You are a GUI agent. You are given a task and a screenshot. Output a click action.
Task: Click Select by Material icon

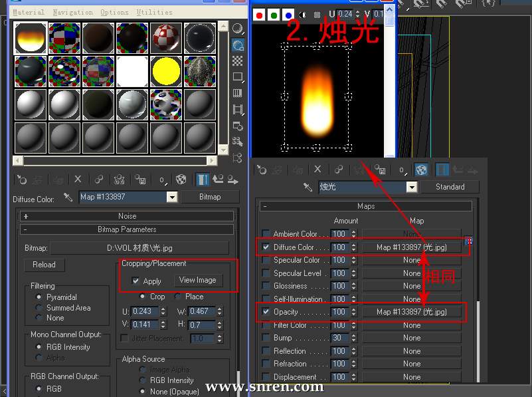[x=238, y=142]
